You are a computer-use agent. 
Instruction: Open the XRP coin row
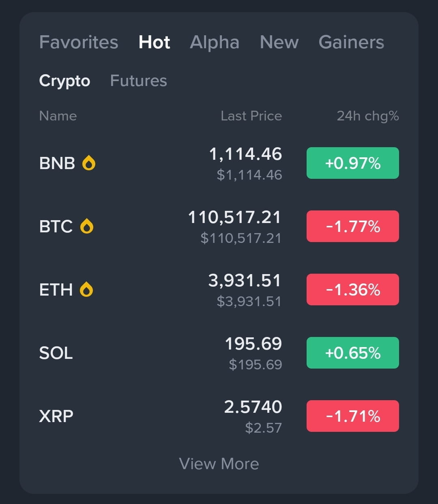point(219,416)
